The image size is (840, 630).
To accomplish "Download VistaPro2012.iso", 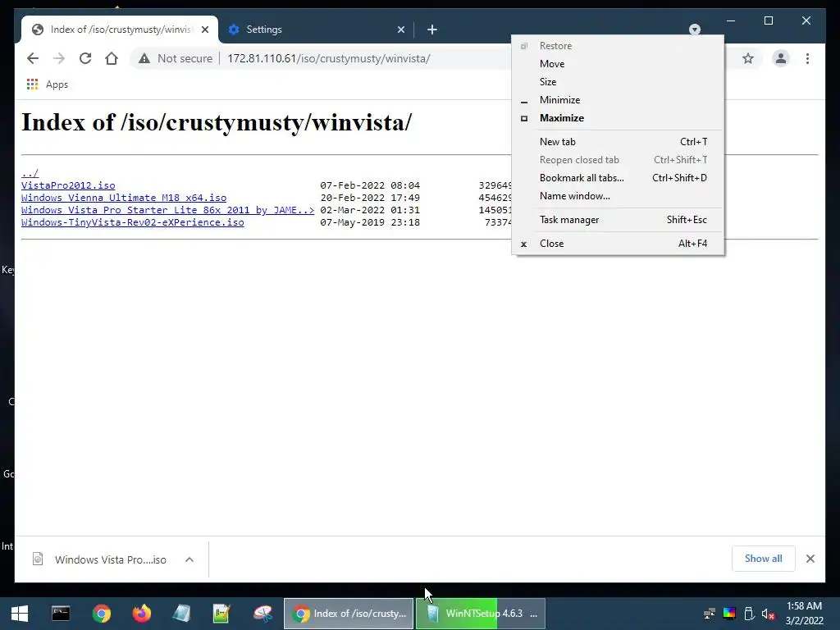I will coord(68,185).
